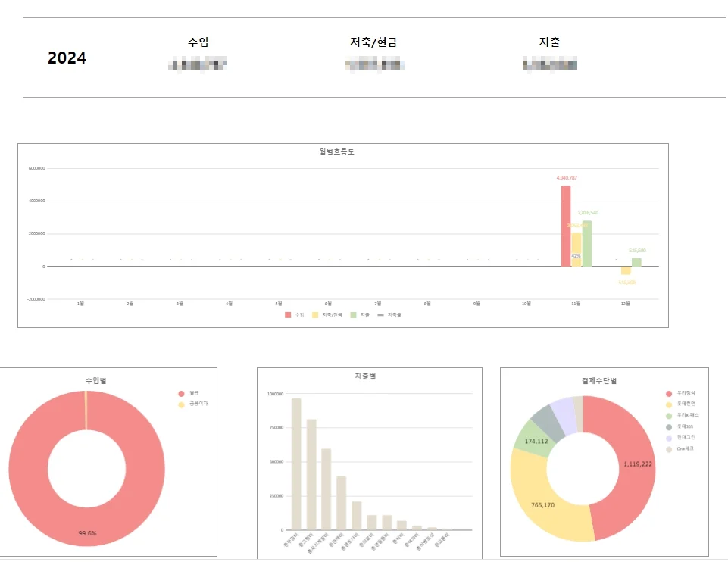Click the 2024 year label
The height and width of the screenshot is (562, 728).
tap(67, 58)
